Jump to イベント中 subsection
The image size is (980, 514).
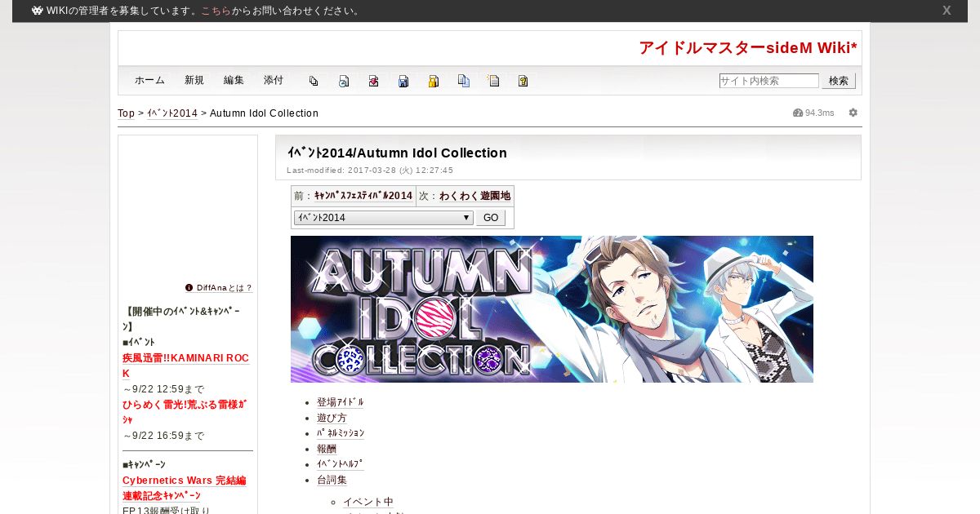coord(368,502)
